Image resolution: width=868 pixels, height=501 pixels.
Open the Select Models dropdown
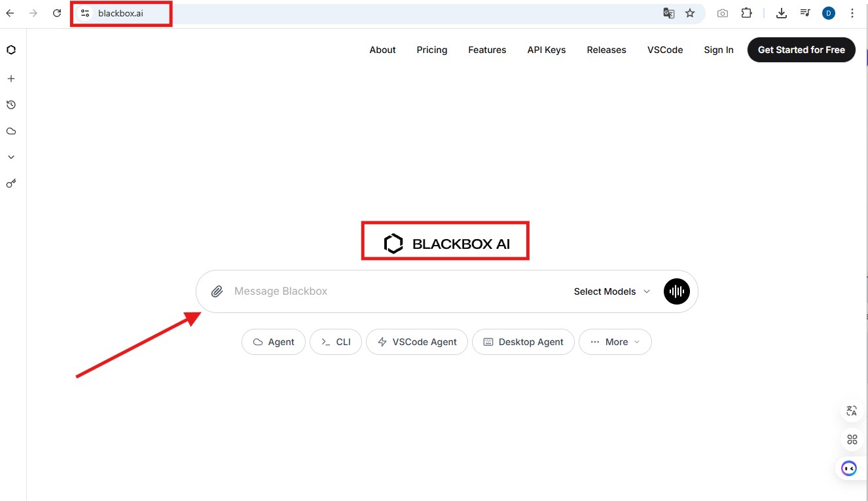[611, 291]
